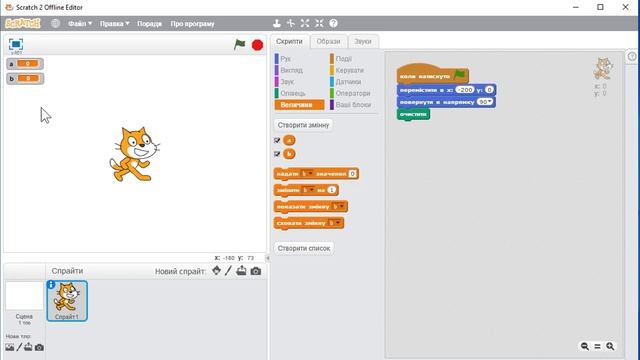This screenshot has height=360, width=640.
Task: Open the help panel question mark at right edge
Action: coord(632,56)
